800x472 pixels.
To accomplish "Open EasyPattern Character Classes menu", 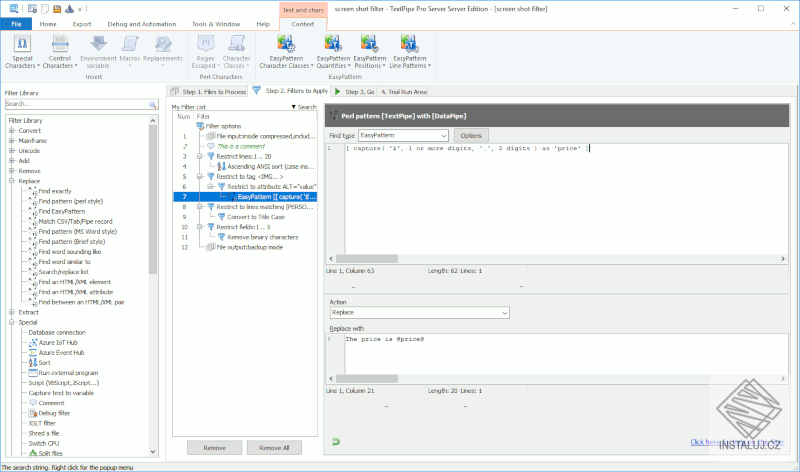I will tap(286, 52).
